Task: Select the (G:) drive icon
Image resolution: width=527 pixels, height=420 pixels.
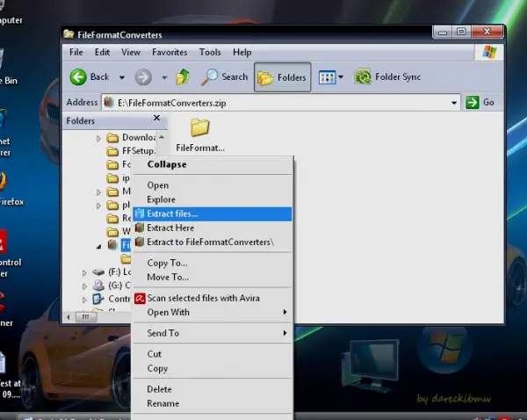Action: 98,286
